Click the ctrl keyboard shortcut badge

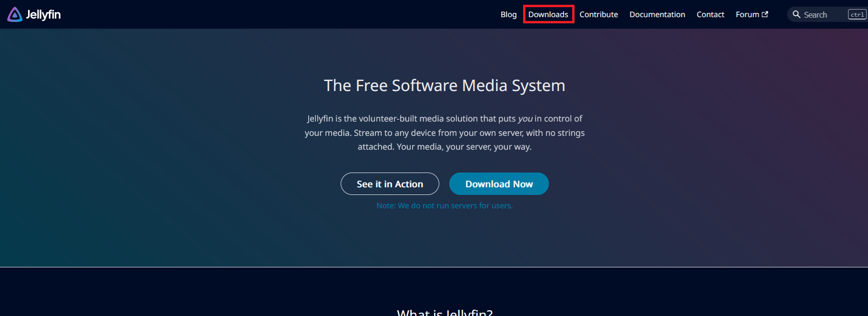857,15
